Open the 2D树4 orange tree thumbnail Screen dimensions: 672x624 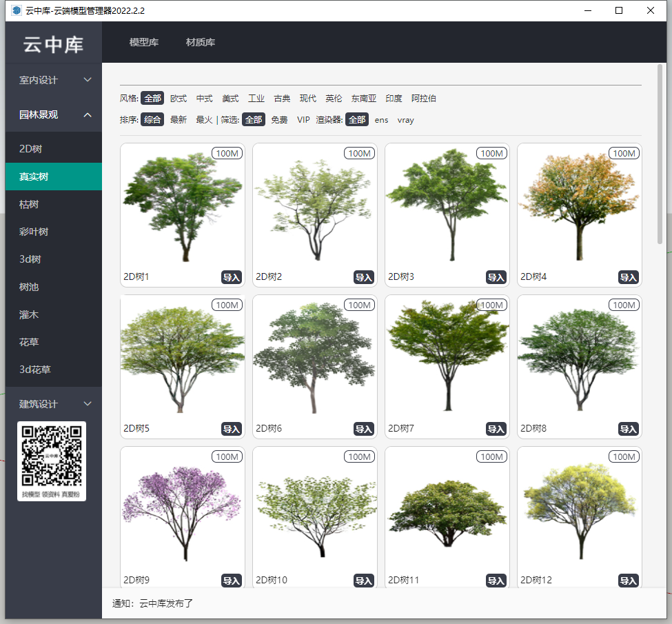[x=580, y=207]
